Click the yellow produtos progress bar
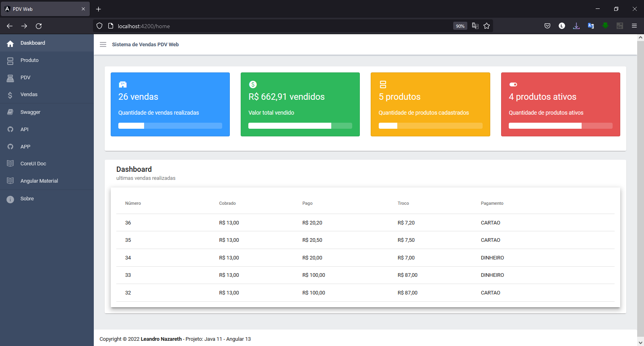Viewport: 644px width, 346px height. 430,126
